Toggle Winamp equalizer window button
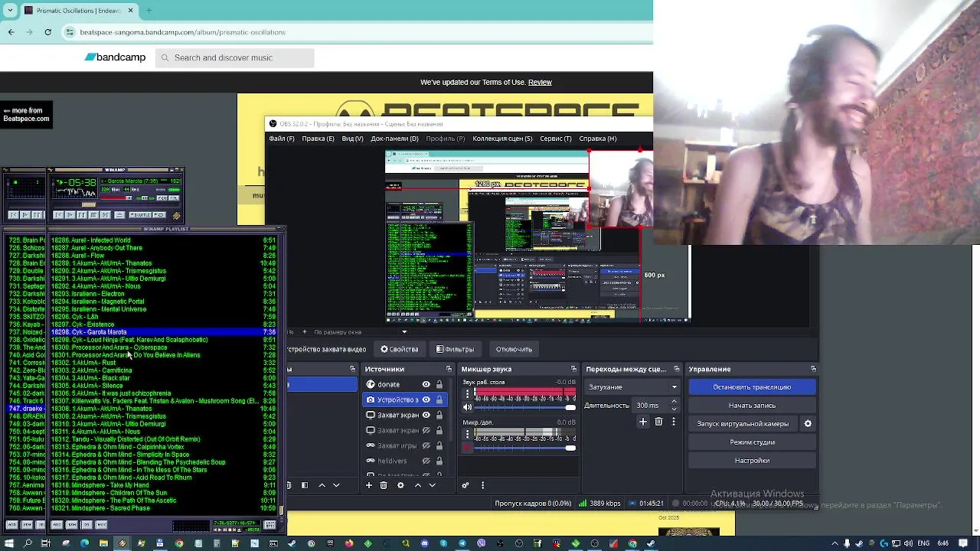The image size is (980, 551). point(162,198)
